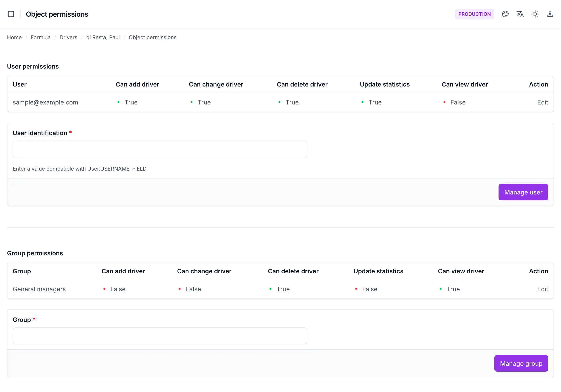Focus the Group input field
The height and width of the screenshot is (392, 561).
(160, 335)
